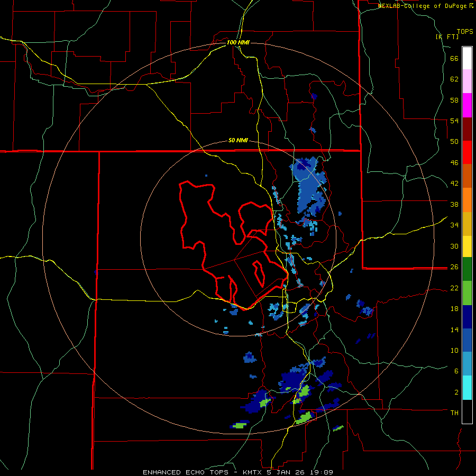Viewport: 476px width, 476px height.
Task: Click the legend value 22
Action: 454,288
